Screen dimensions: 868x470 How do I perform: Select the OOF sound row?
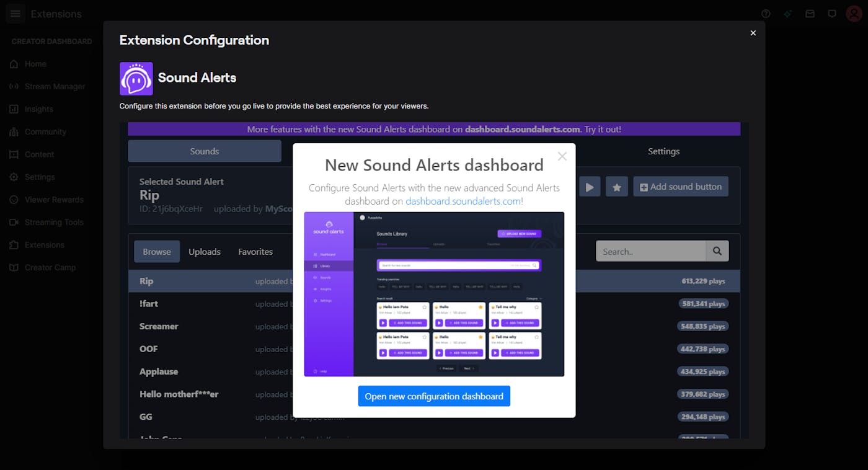(434, 349)
